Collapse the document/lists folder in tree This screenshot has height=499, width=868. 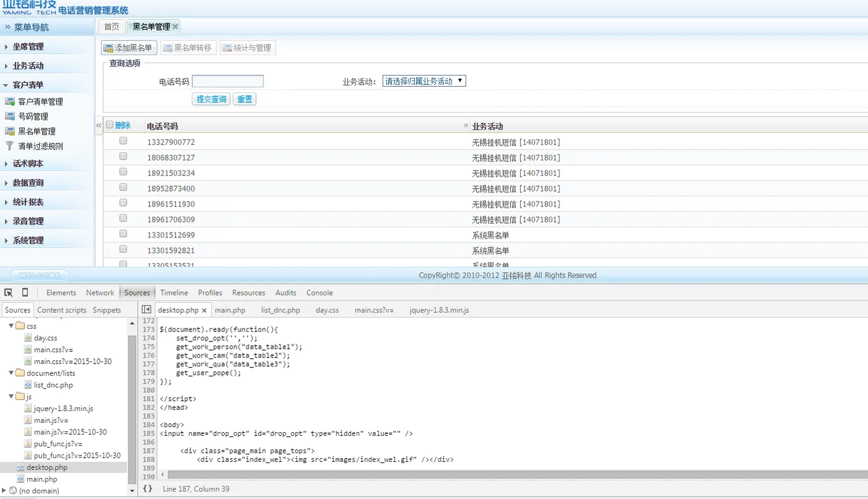tap(11, 373)
